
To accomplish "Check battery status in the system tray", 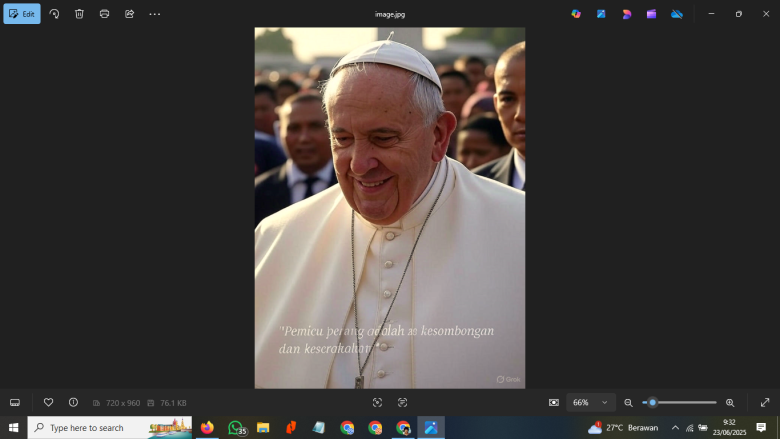I will tap(703, 428).
